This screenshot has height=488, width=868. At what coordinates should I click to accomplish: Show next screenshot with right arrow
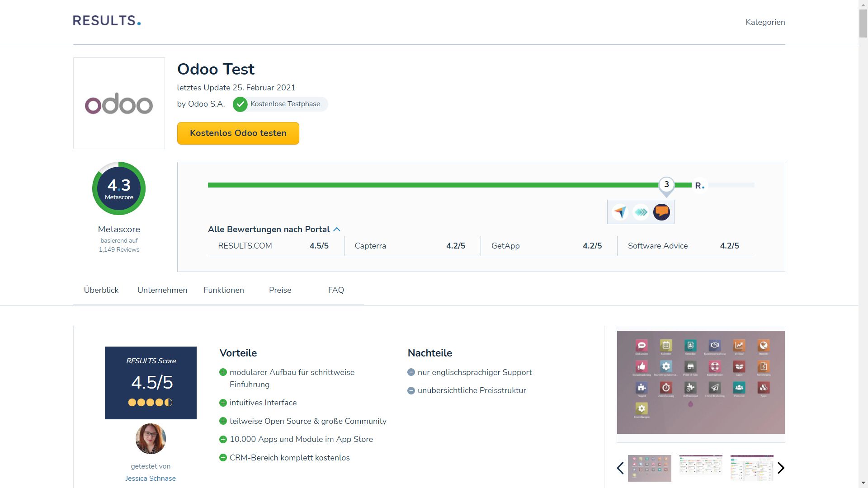click(x=781, y=468)
